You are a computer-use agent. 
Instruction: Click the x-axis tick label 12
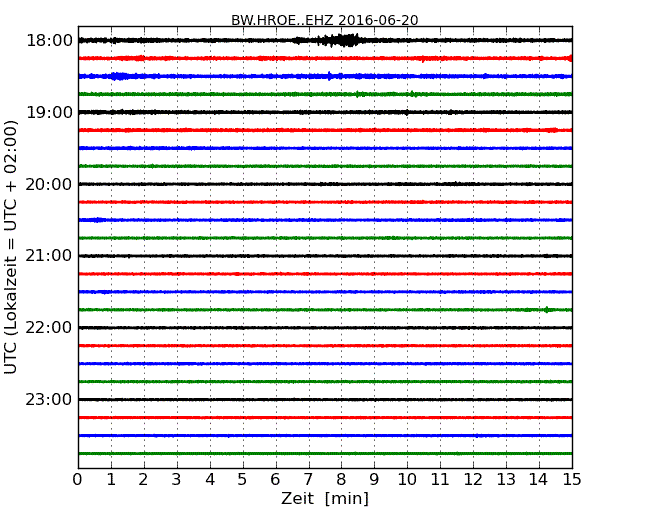point(473,480)
